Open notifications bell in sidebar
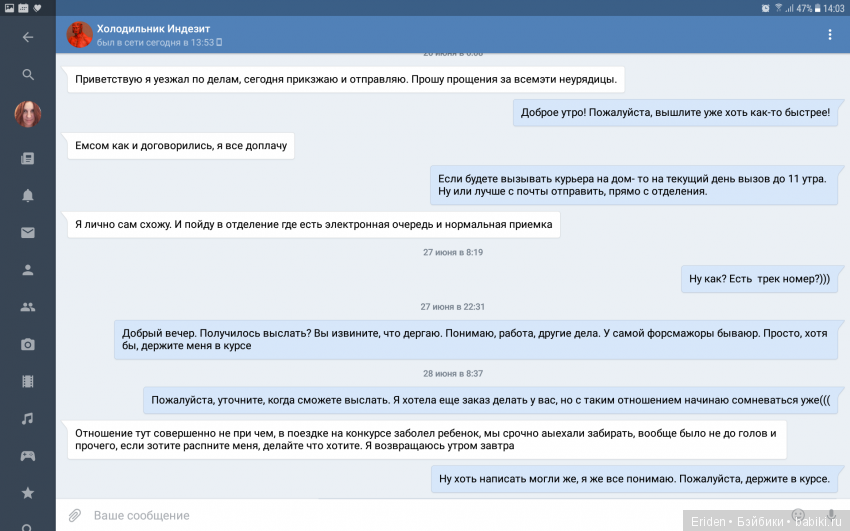The height and width of the screenshot is (531, 850). pos(27,195)
